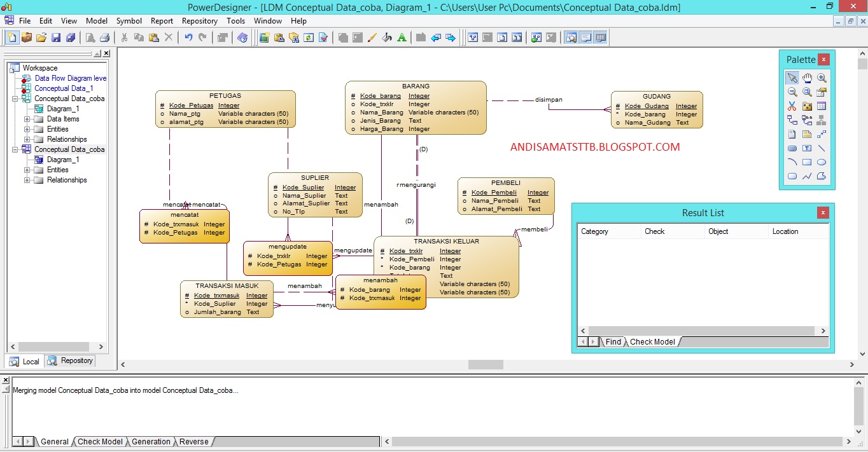Click the Undo icon on the toolbar

[189, 38]
